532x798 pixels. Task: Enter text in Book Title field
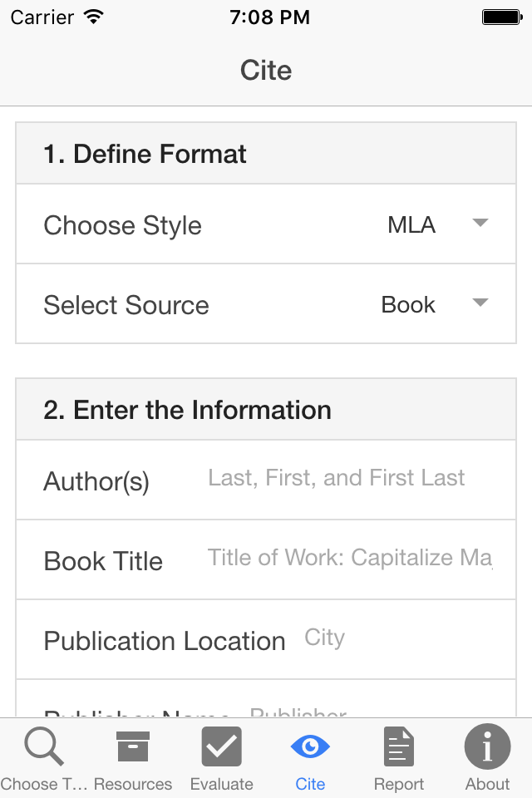[349, 558]
